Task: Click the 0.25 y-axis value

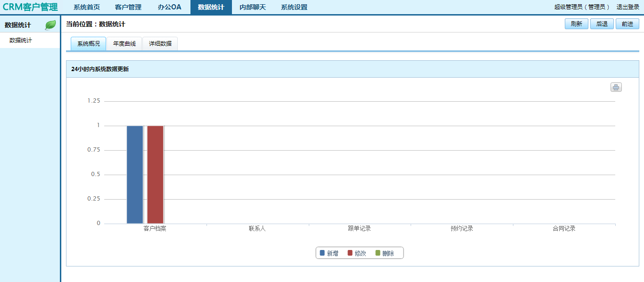Action: coord(94,199)
